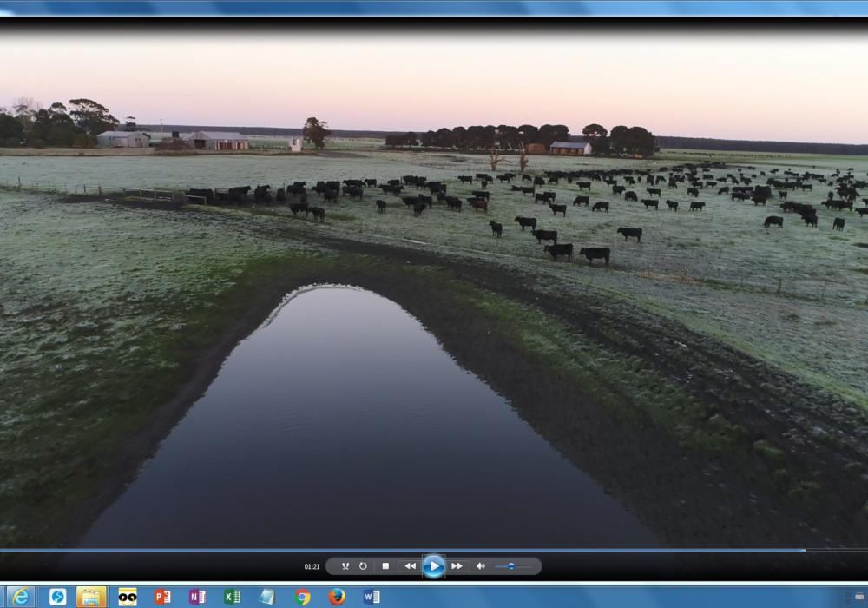868x608 pixels.
Task: Launch Word from the taskbar
Action: pos(372,597)
